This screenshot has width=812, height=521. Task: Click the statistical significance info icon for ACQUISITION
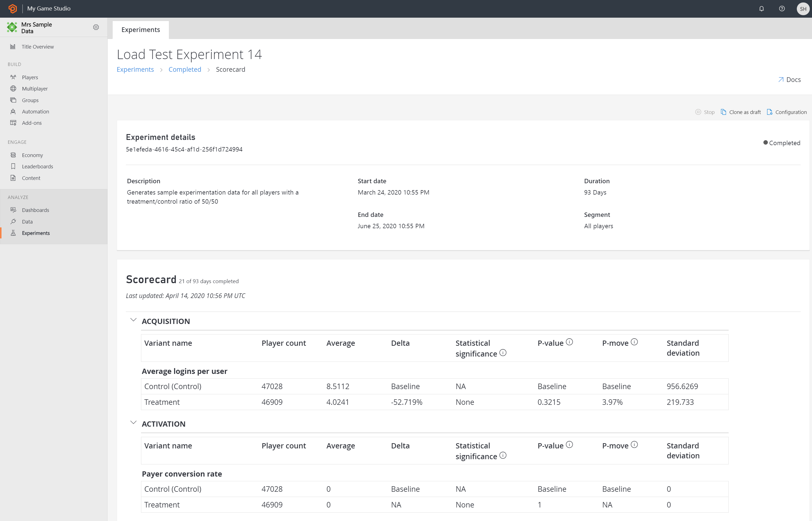[503, 353]
